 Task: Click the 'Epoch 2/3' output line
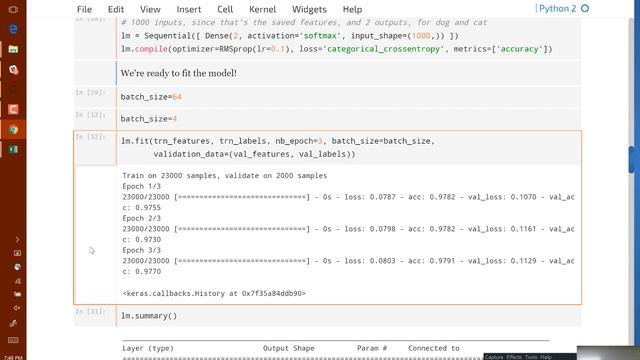(142, 218)
